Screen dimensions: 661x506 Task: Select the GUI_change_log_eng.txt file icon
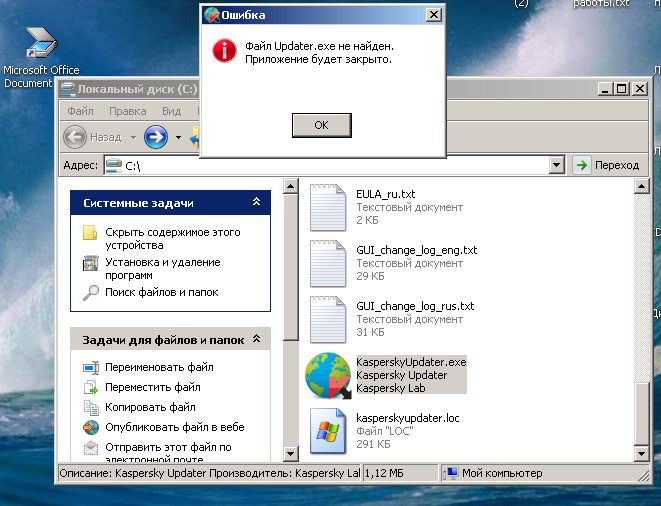pyautogui.click(x=328, y=263)
